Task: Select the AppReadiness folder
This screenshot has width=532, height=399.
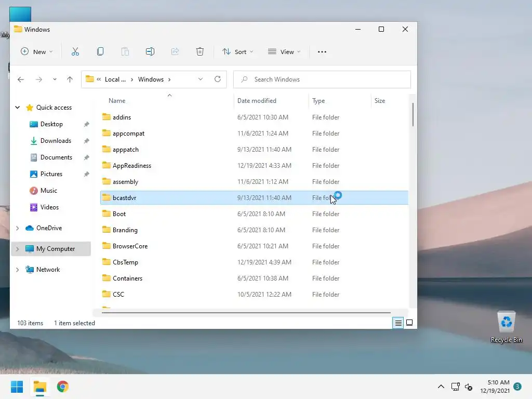Action: 255,166
